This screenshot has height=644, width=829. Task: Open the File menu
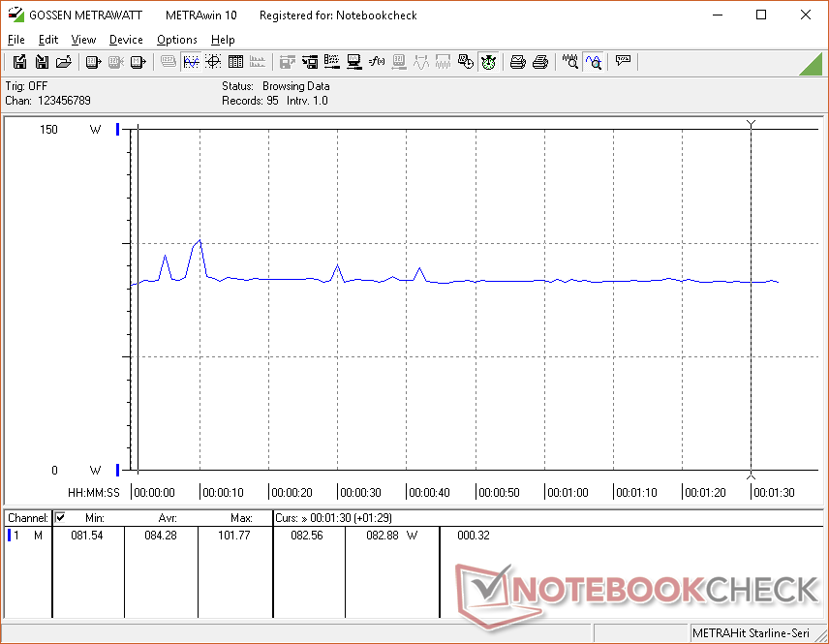click(15, 40)
